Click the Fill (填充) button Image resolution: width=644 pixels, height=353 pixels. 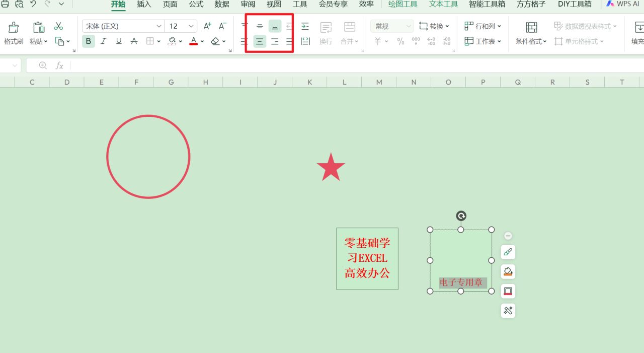(637, 33)
